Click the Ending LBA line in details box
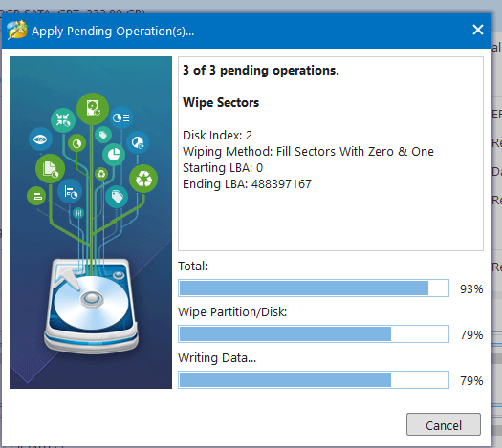Screen dimensions: 502x448 (247, 184)
